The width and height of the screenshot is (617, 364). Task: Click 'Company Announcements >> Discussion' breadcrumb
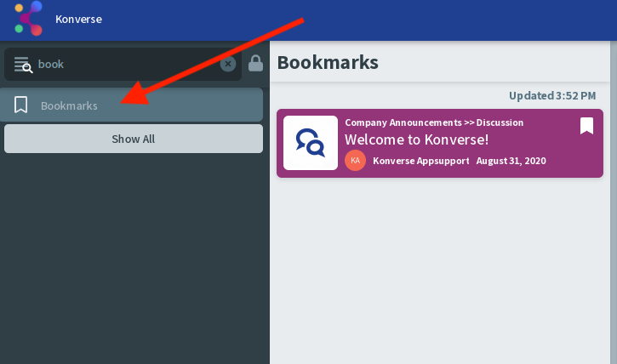coord(434,122)
